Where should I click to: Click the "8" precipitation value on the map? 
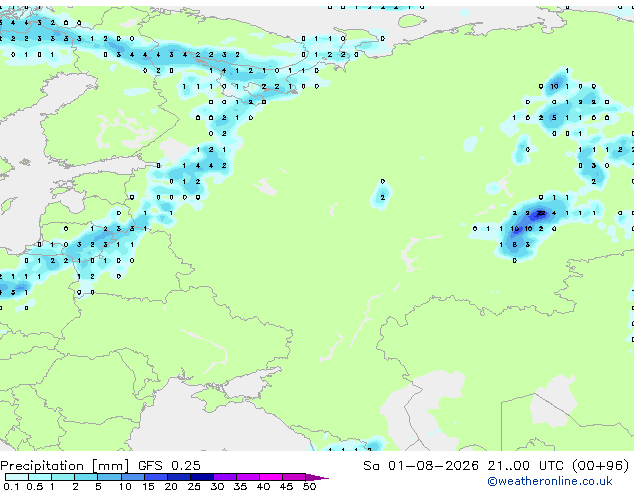click(x=514, y=245)
